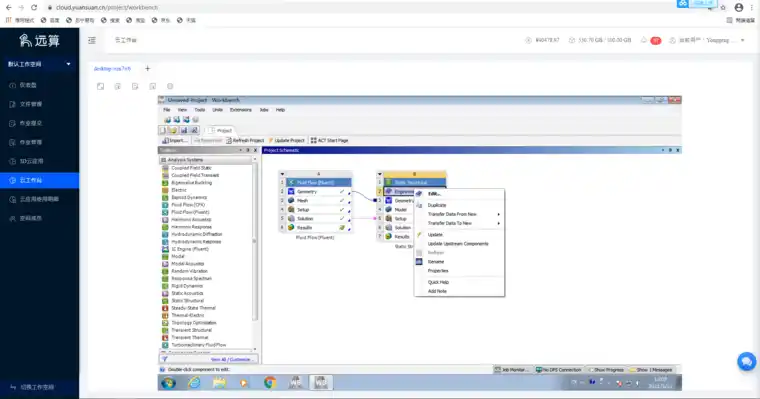Reload the browser page
This screenshot has width=760, height=399.
(x=33, y=7)
